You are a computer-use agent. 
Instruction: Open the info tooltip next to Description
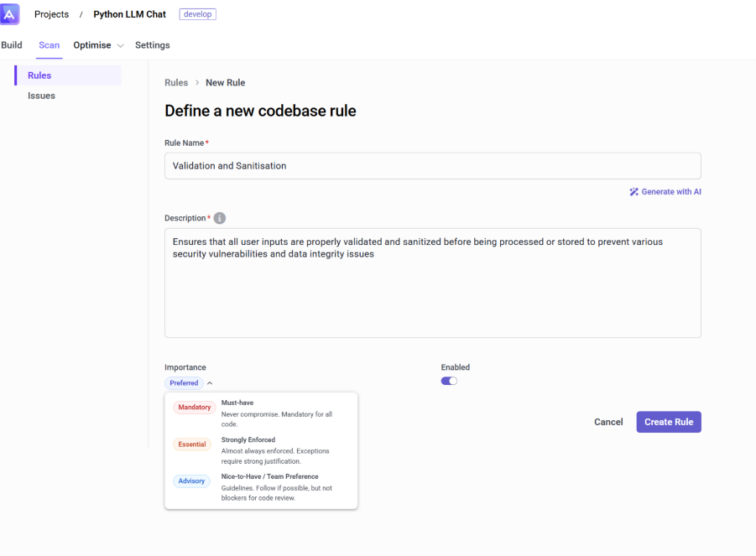[x=218, y=218]
